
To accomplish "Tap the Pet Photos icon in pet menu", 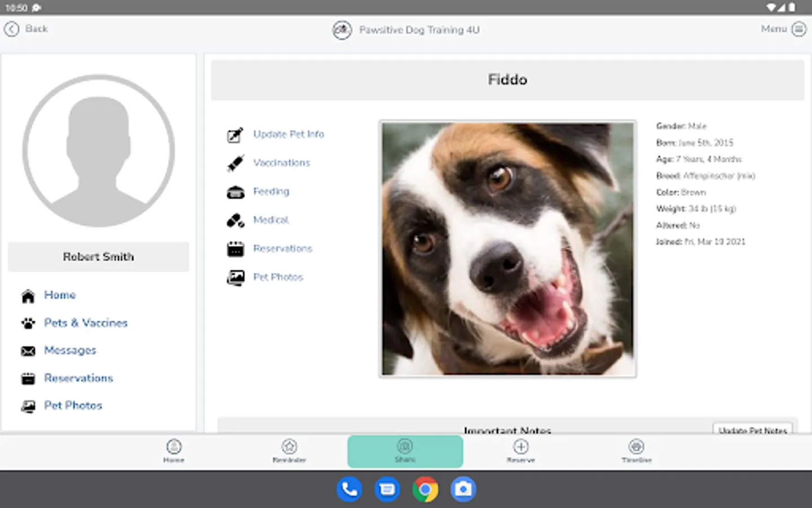I will tap(235, 278).
